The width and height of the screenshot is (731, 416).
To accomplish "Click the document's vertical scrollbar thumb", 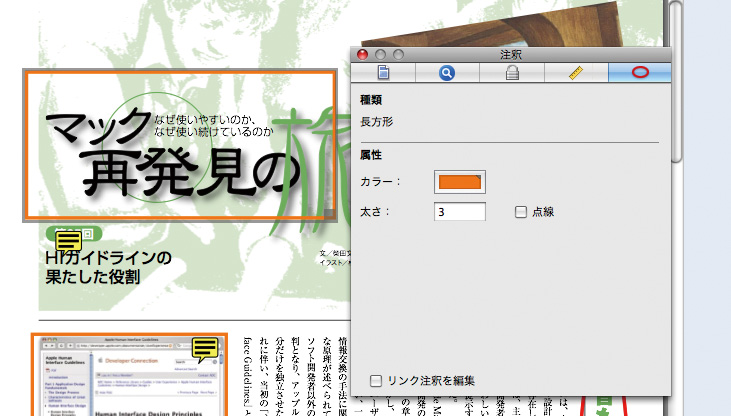I will [x=676, y=82].
